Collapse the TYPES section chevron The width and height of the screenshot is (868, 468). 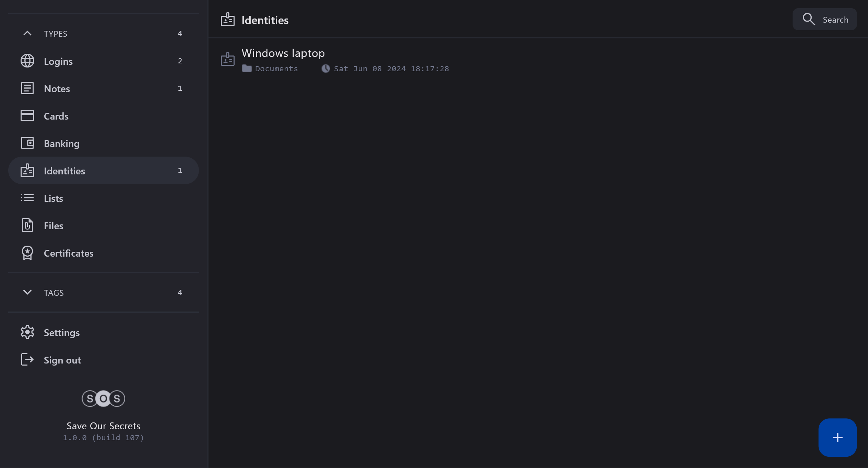point(27,34)
